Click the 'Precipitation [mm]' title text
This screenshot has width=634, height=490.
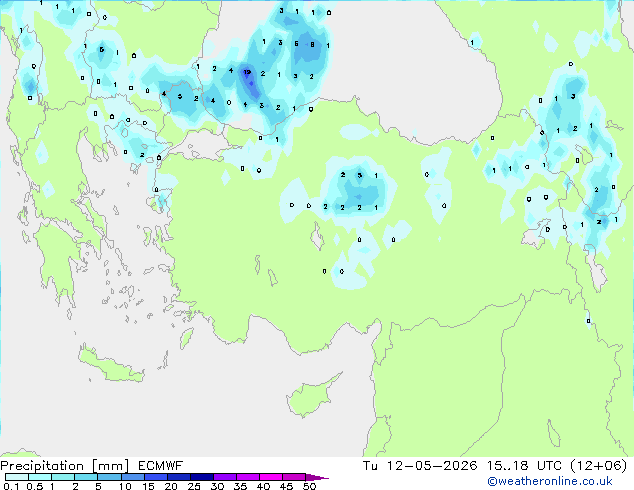pyautogui.click(x=65, y=466)
